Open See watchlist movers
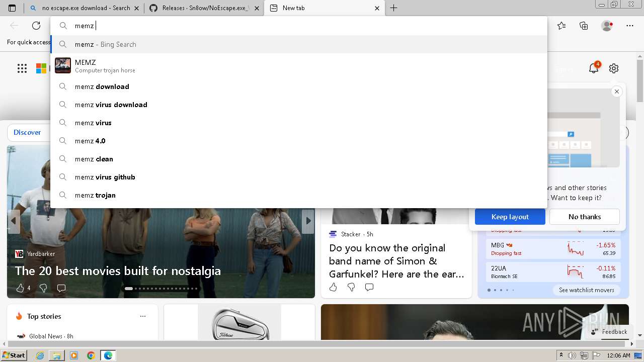The height and width of the screenshot is (362, 644). pos(586,290)
